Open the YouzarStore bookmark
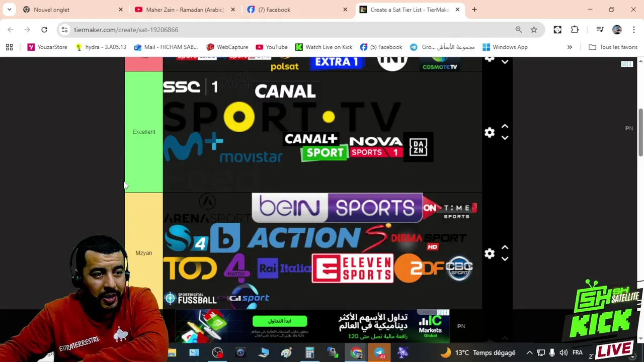644x362 pixels. click(x=47, y=47)
